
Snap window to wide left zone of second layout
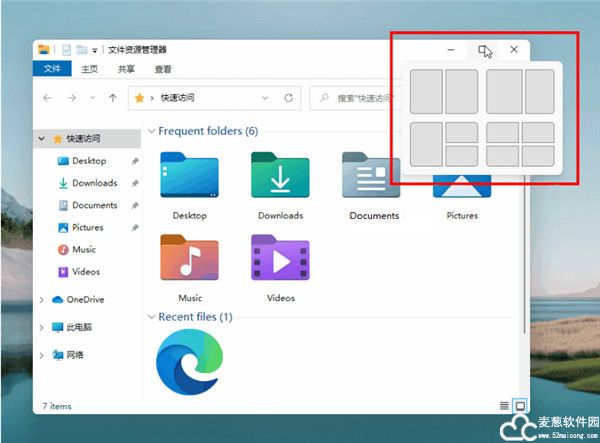click(504, 91)
